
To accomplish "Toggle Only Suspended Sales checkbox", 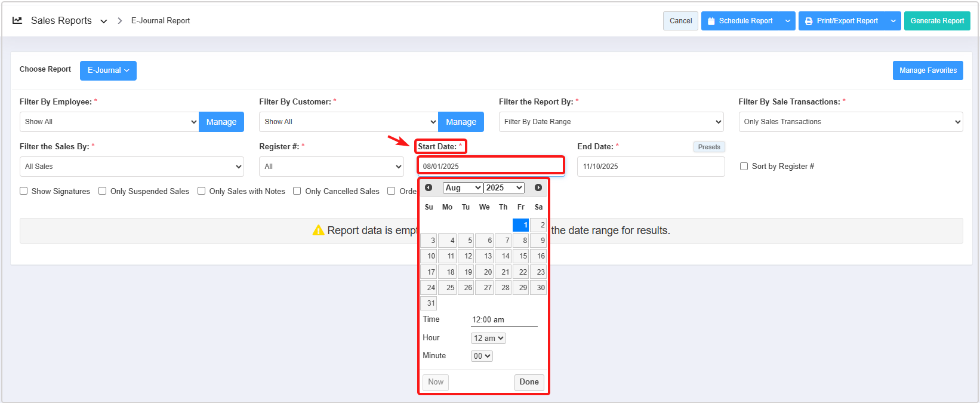I will (103, 191).
